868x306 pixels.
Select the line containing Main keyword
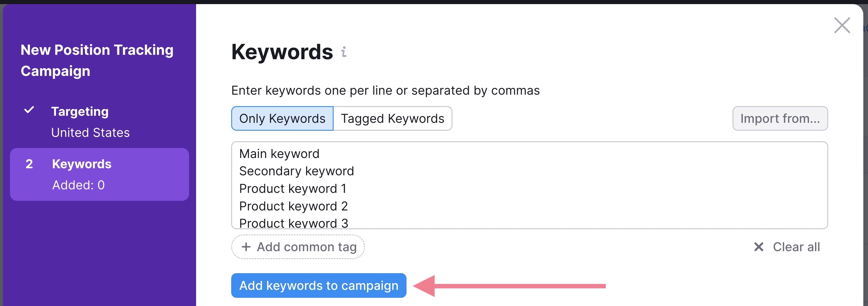coord(279,154)
